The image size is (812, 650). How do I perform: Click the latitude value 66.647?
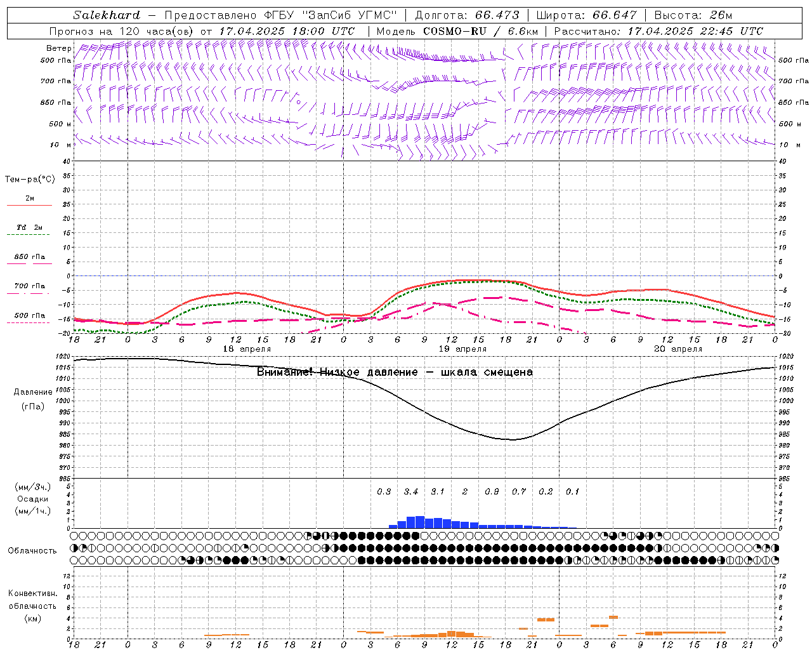point(614,15)
